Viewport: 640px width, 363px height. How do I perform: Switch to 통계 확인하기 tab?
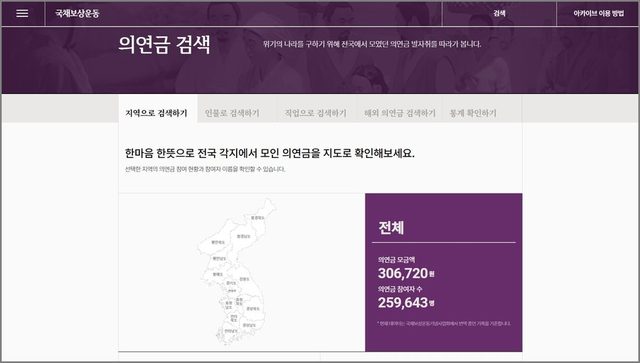tap(473, 113)
